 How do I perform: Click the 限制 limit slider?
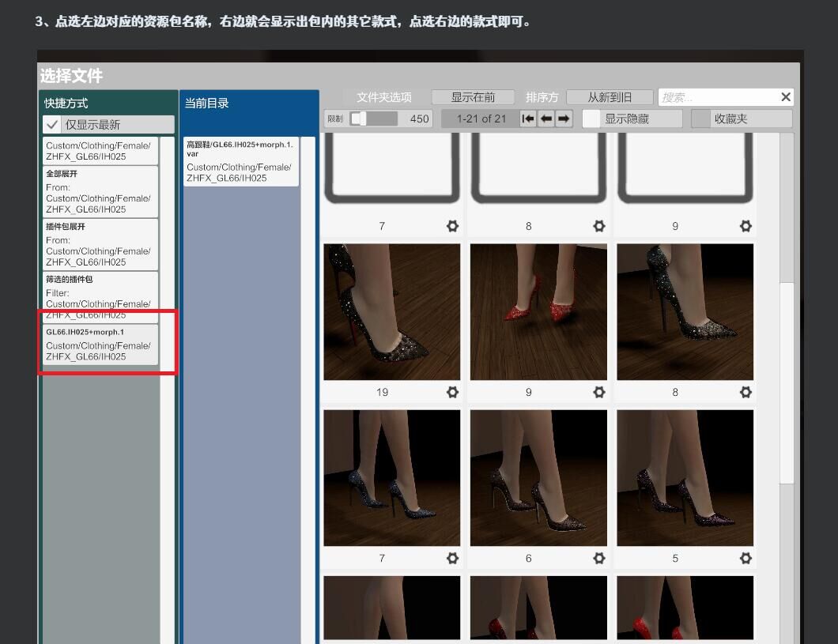point(374,119)
